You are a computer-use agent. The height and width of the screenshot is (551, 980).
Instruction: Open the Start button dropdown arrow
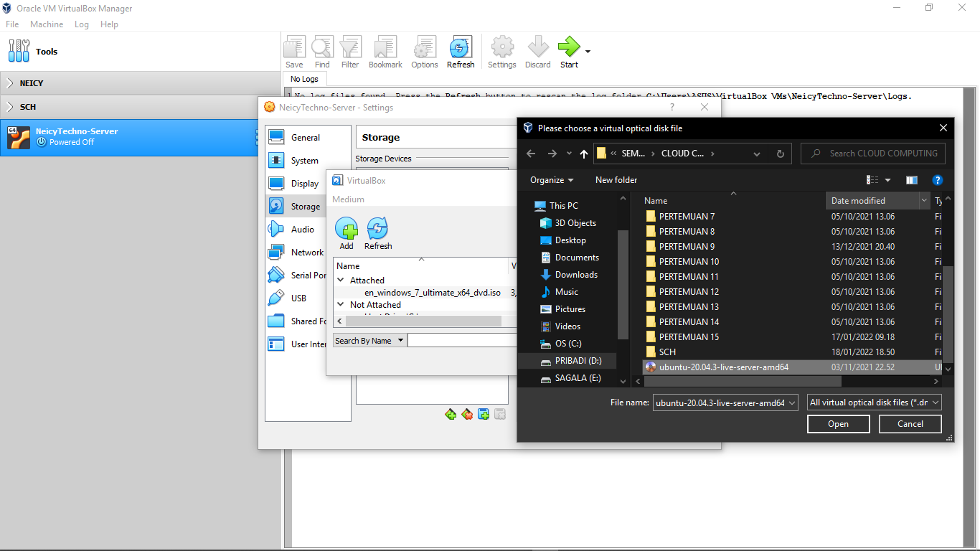[x=588, y=52]
